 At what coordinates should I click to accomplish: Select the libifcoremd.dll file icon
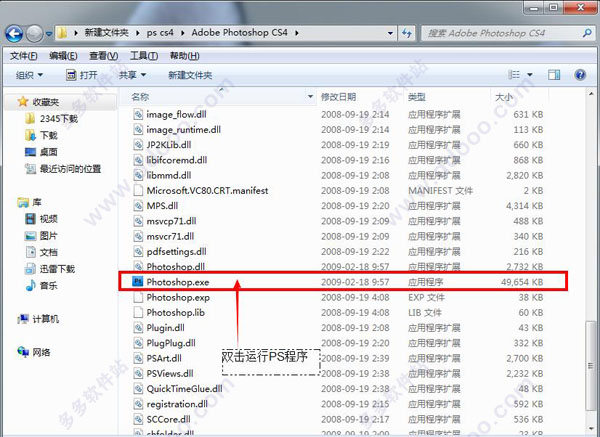click(x=138, y=160)
